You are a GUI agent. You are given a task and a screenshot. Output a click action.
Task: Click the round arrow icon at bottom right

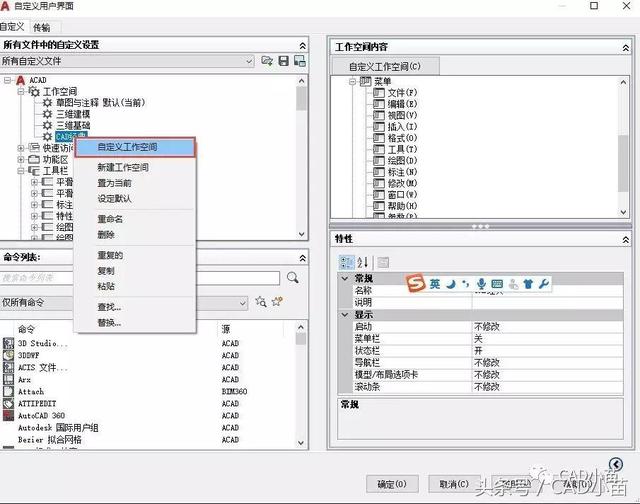point(616,464)
